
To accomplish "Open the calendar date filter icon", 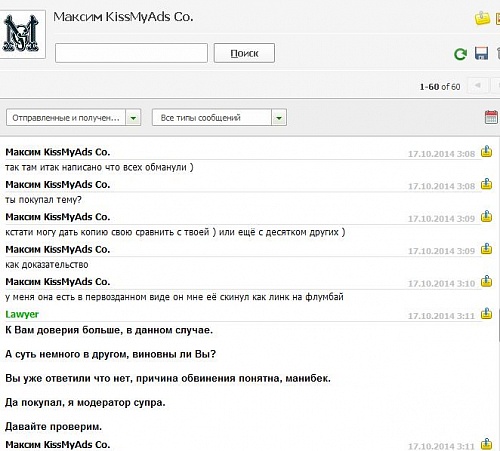I will [x=491, y=117].
